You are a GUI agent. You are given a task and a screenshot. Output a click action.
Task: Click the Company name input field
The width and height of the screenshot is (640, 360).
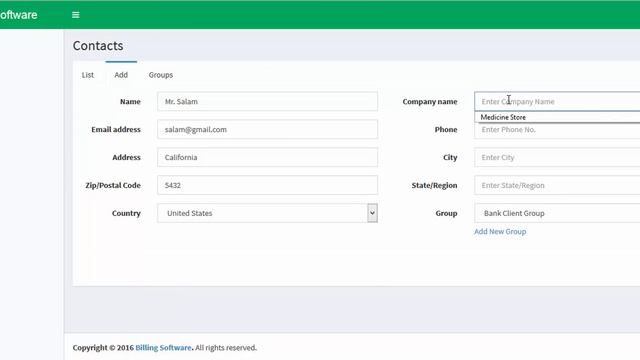click(557, 101)
